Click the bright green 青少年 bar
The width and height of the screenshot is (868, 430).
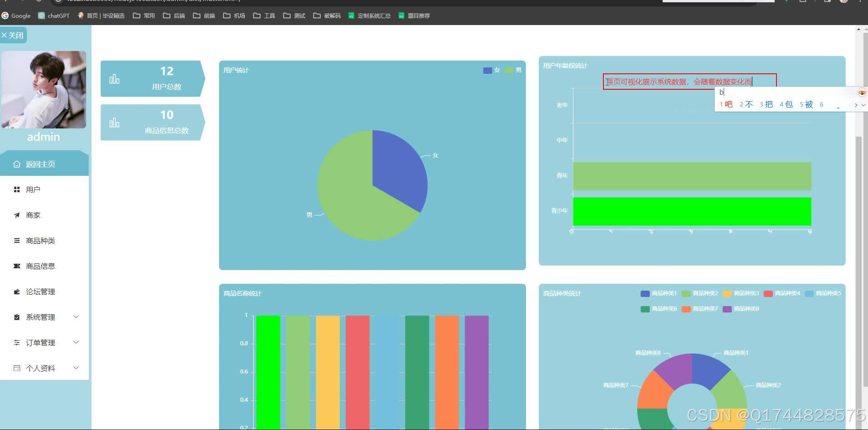point(692,211)
